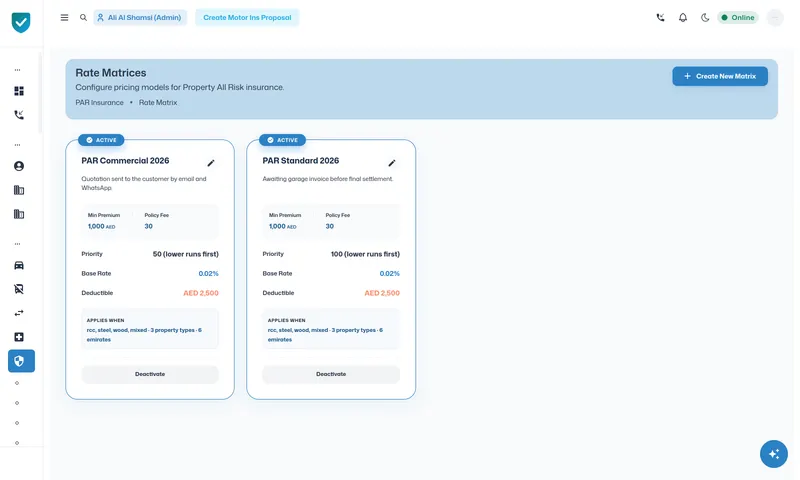Screen dimensions: 800x480
Task: Deactivate the PAR Commercial 2026 matrix
Action: coord(150,374)
